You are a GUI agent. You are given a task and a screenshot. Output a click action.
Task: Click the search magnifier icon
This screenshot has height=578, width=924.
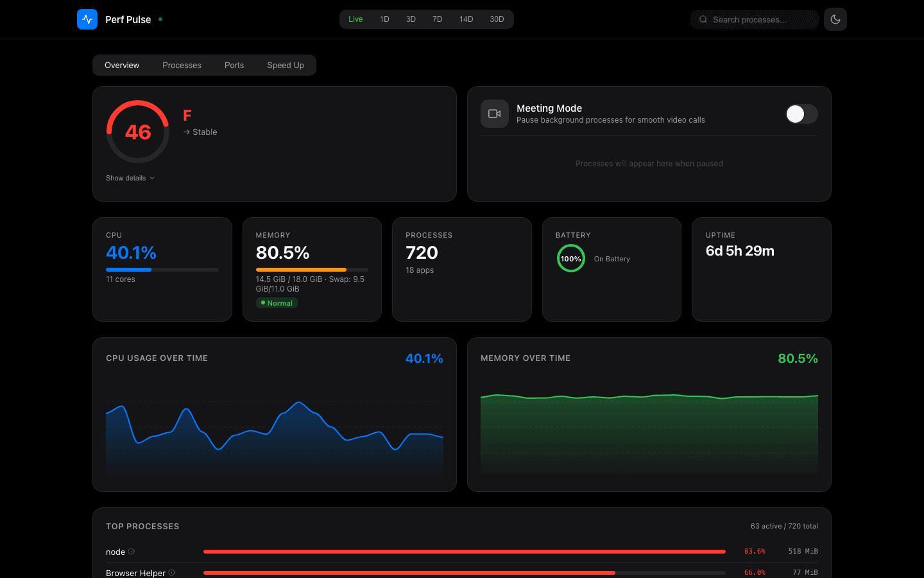click(x=703, y=19)
